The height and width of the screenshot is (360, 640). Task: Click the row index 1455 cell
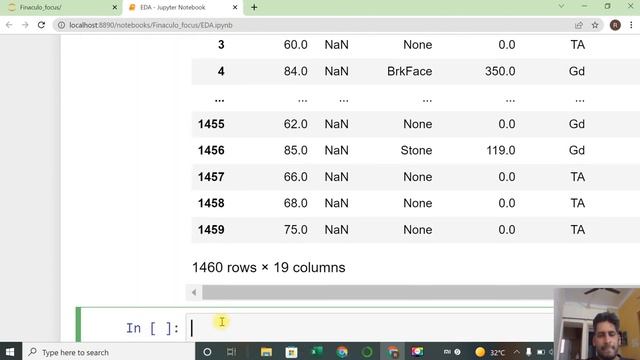(211, 124)
